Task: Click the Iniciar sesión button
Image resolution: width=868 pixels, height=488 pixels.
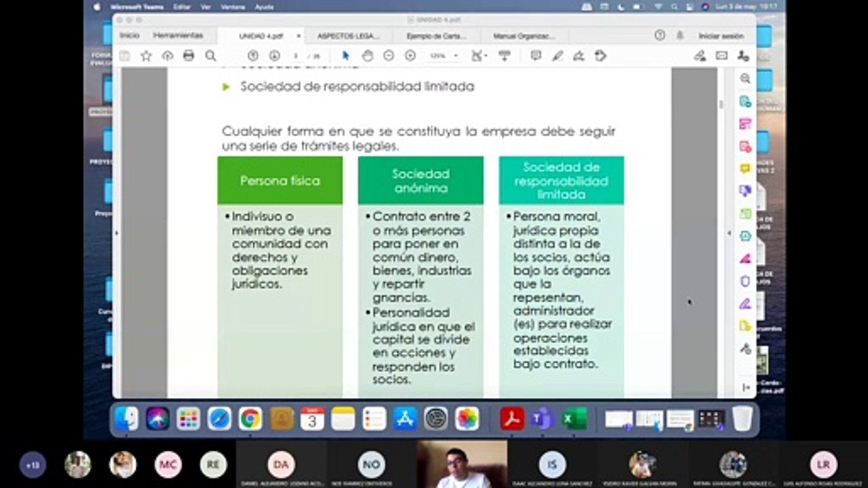Action: (x=721, y=36)
